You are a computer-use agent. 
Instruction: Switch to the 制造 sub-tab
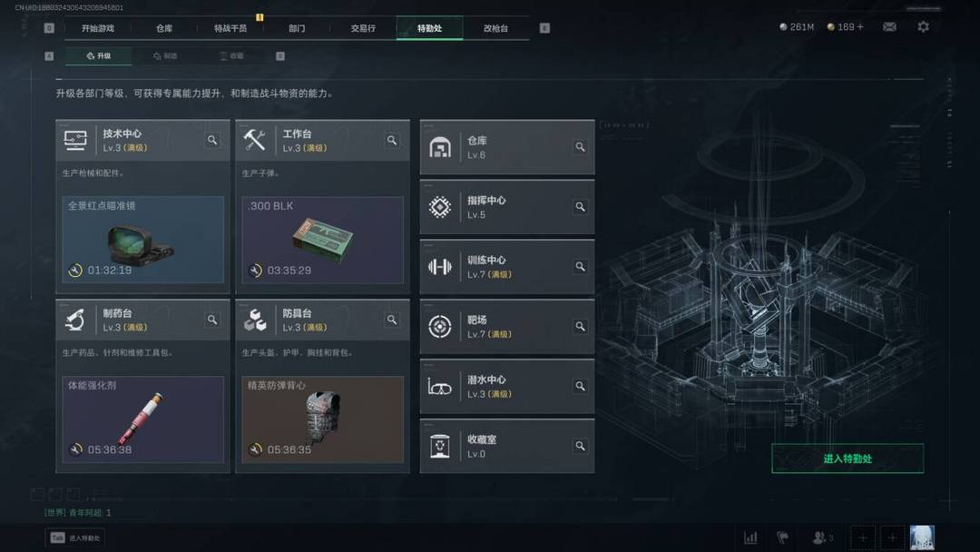[x=165, y=56]
